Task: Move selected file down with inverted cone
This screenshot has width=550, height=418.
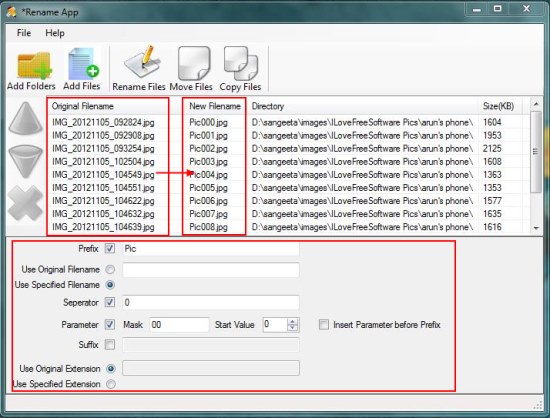Action: [25, 162]
